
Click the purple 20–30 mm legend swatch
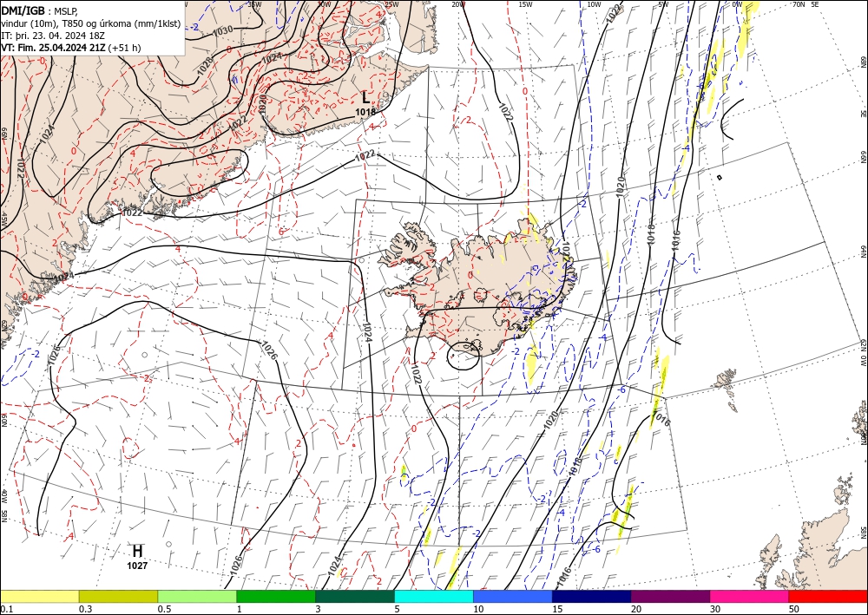[670, 596]
